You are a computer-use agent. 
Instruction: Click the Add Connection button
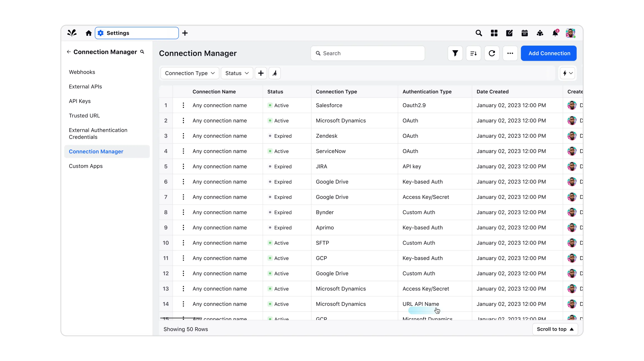549,53
